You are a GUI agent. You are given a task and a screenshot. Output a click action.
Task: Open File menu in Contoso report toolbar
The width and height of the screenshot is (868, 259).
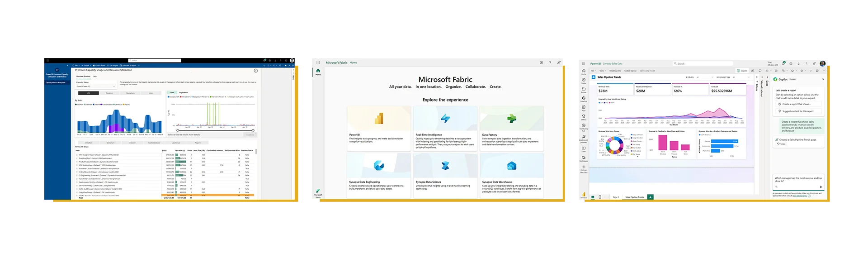593,71
